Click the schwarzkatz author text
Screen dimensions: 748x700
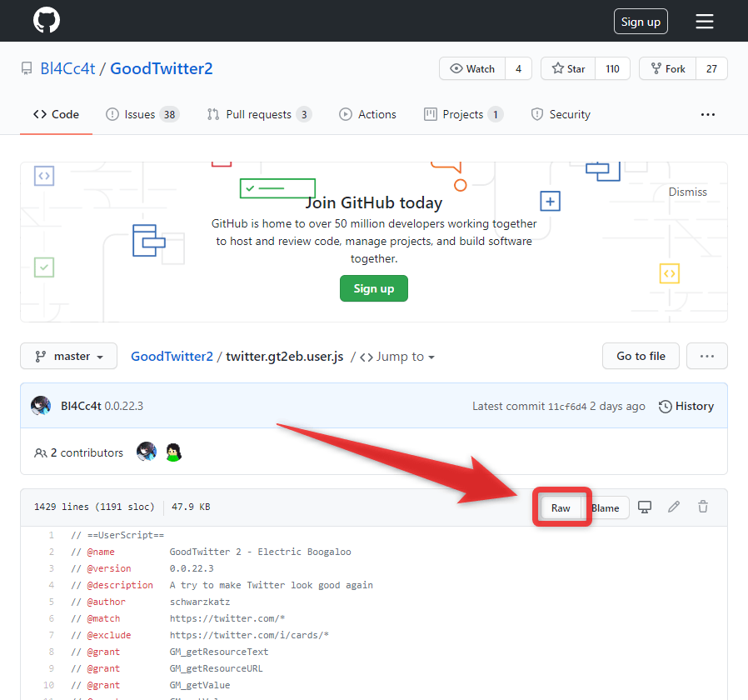[200, 602]
